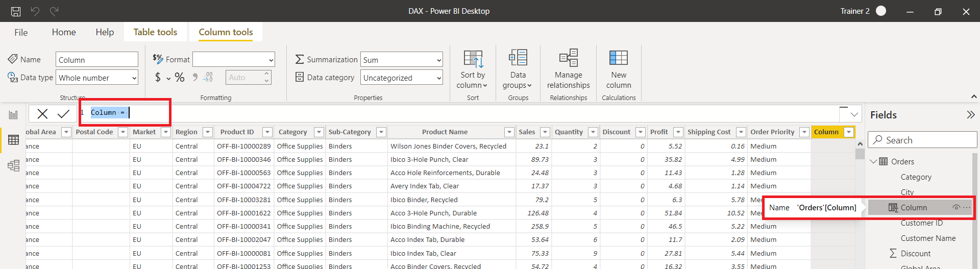The image size is (980, 269).
Task: Click the Redo arrow icon
Action: point(54,11)
